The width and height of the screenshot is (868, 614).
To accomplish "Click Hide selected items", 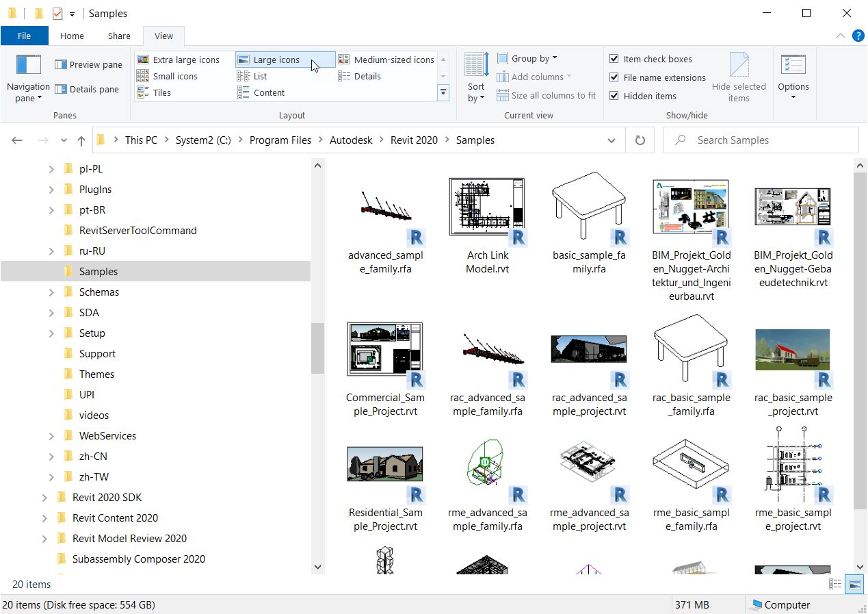I will click(x=739, y=79).
